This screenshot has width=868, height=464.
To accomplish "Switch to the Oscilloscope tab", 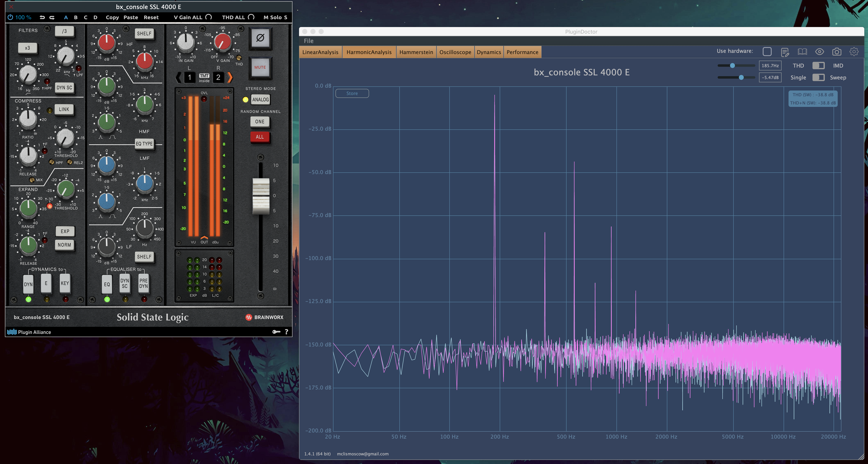I will tap(455, 52).
